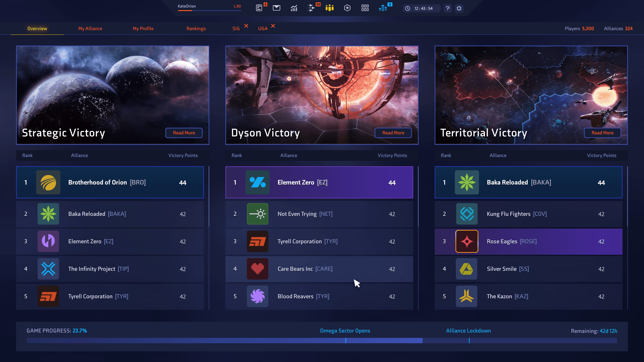Click the Players 5,300 counter
The width and height of the screenshot is (644, 362).
click(x=579, y=28)
